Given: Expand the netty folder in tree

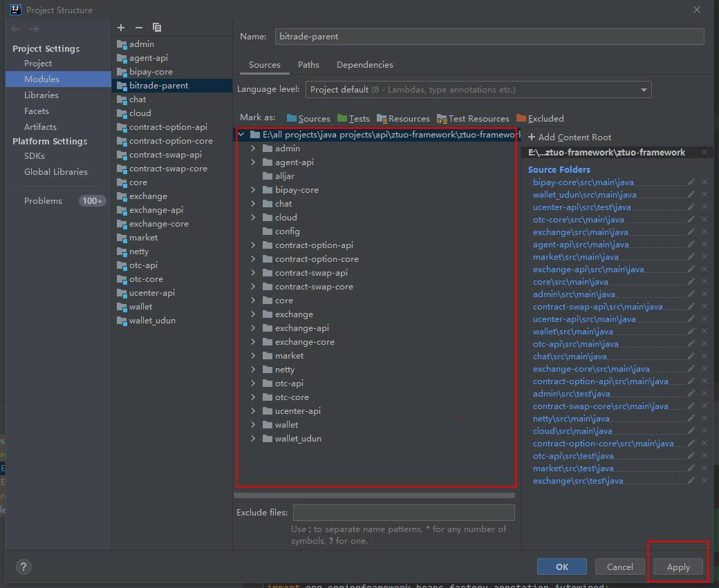Looking at the screenshot, I should pyautogui.click(x=253, y=369).
